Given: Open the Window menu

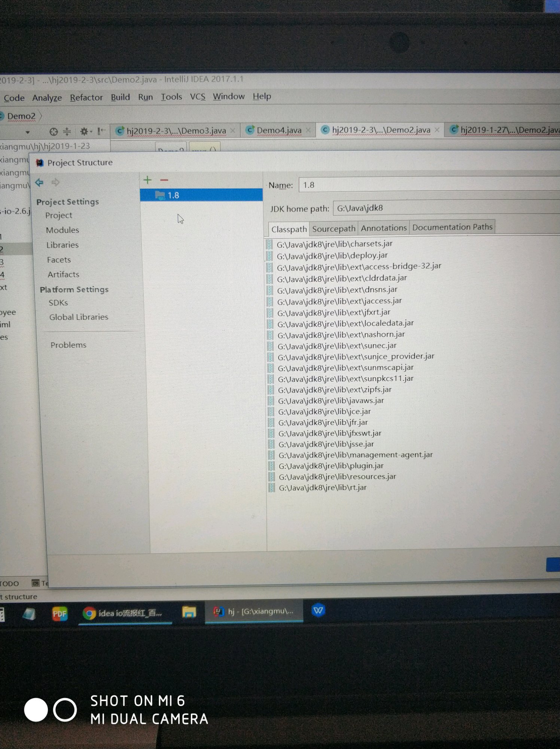Looking at the screenshot, I should coord(229,96).
